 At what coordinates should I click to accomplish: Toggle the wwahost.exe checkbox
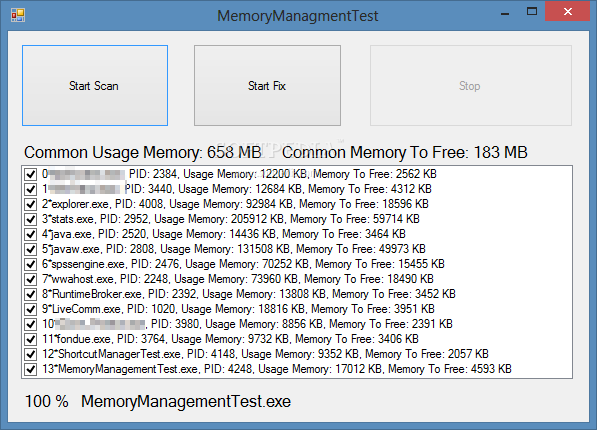point(30,279)
